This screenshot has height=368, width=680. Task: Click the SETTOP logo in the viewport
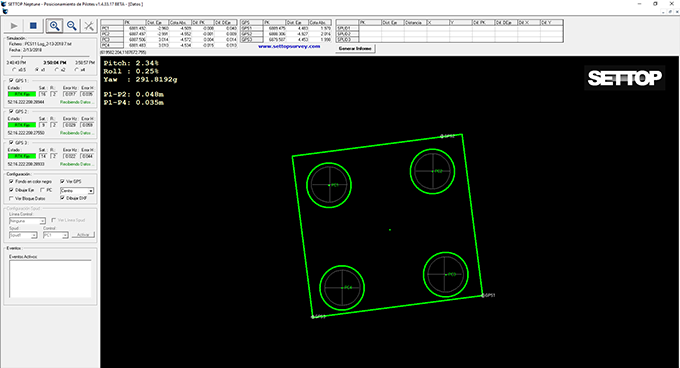pos(624,78)
